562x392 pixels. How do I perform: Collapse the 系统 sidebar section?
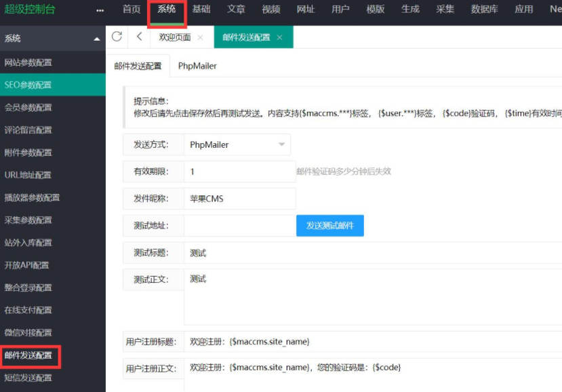point(97,38)
